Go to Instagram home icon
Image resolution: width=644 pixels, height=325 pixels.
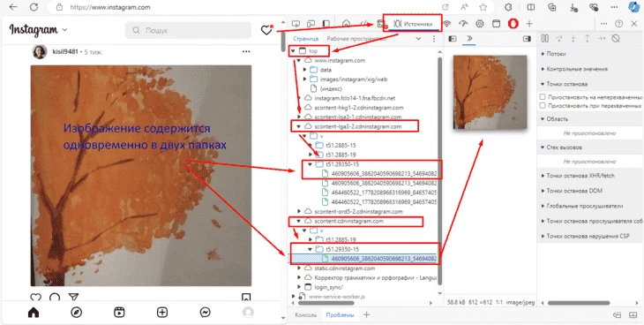point(34,313)
